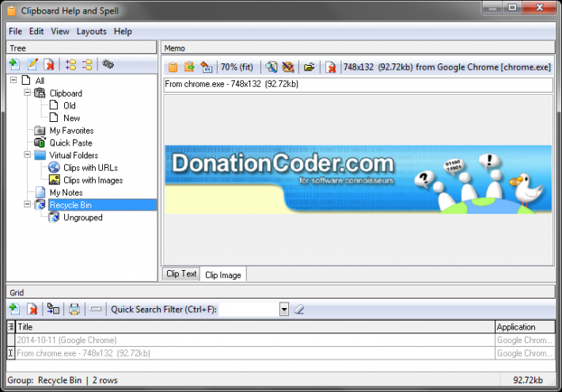Sort grid by Application column header
562x392 pixels.
[525, 327]
